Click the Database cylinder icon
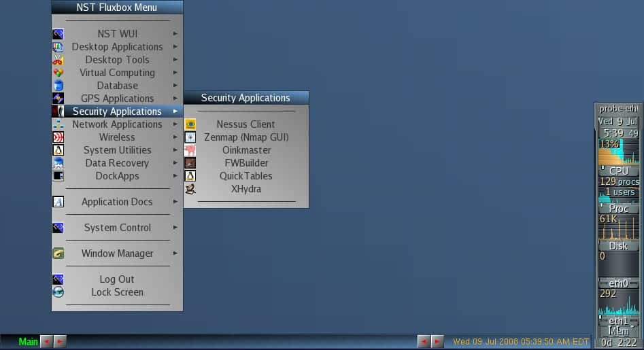 click(58, 86)
